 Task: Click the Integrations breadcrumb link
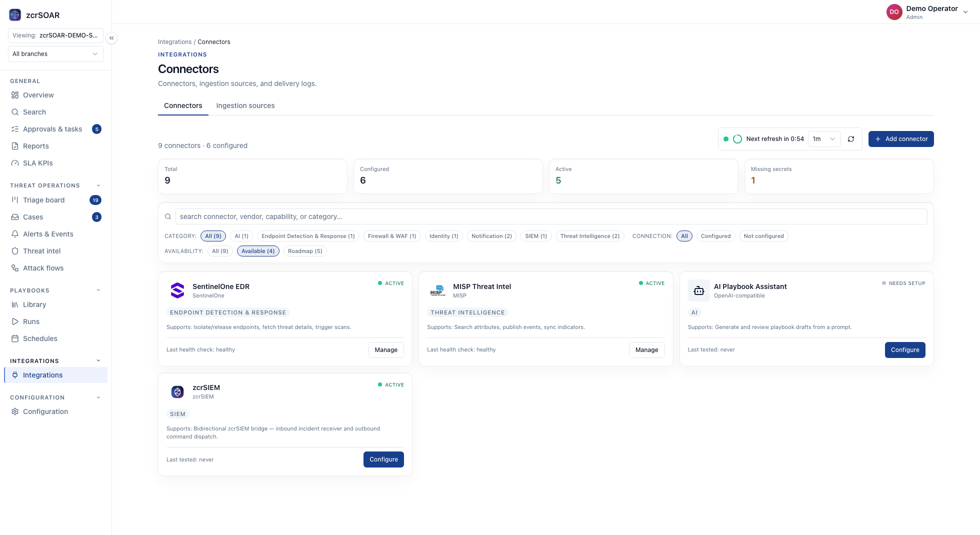click(x=174, y=42)
